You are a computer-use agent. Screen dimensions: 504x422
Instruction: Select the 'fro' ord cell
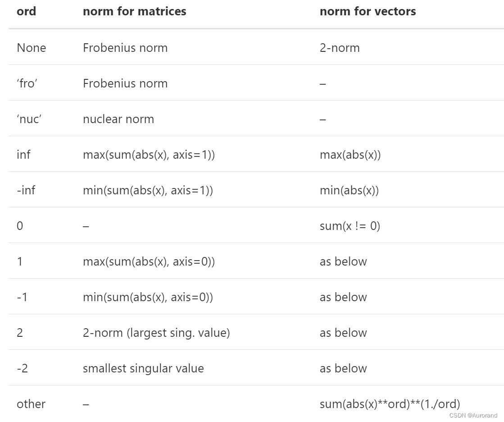coord(27,83)
